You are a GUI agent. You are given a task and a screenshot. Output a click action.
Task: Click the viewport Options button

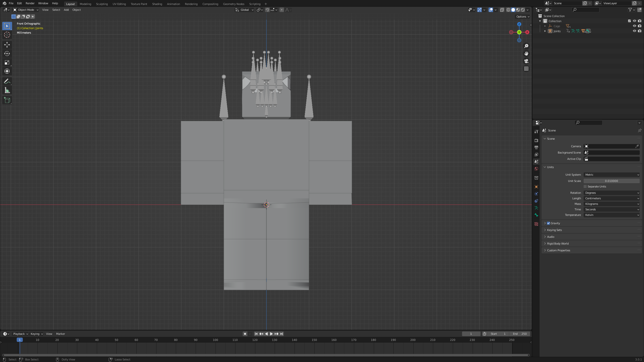point(523,17)
